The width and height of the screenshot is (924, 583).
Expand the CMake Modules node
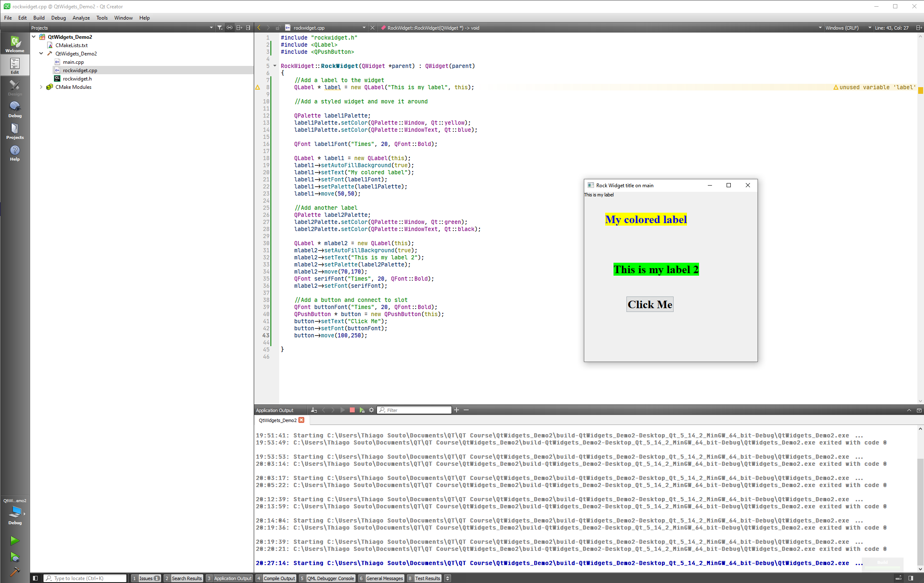coord(41,87)
